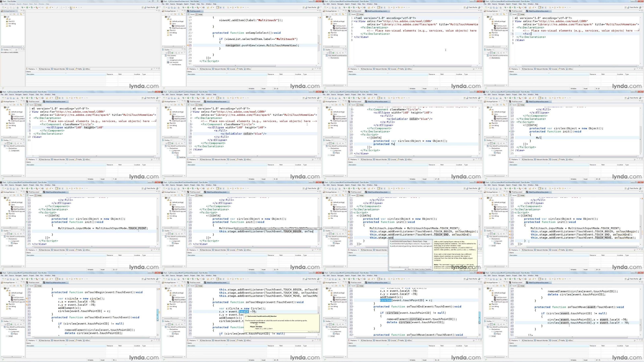This screenshot has height=362, width=644.
Task: Click green Run icon in window without open editor
Action: click(x=27, y=7)
